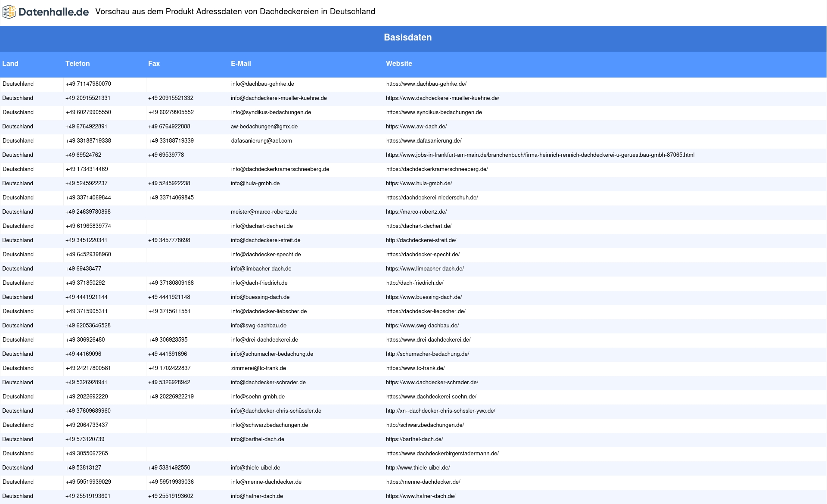Open https://www.syndikus-bedachungen.de link

[434, 112]
